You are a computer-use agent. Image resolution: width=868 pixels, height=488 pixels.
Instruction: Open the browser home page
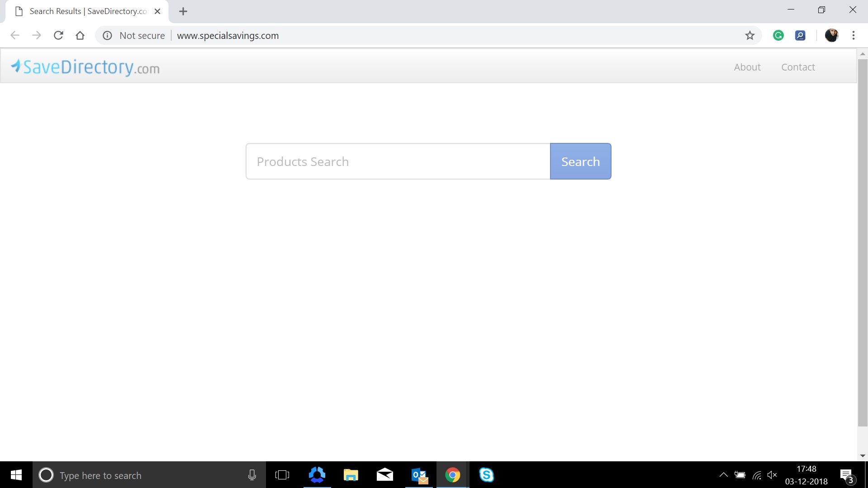pyautogui.click(x=80, y=35)
